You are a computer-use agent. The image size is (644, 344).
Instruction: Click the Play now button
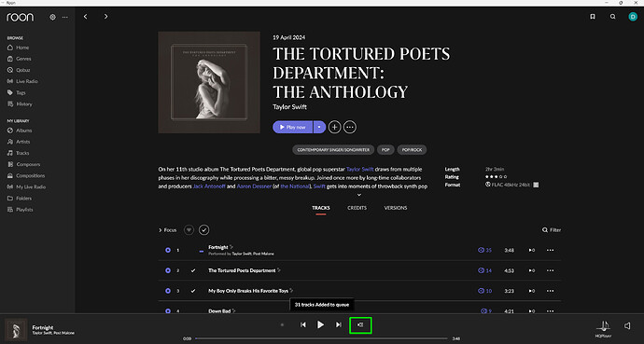pyautogui.click(x=293, y=127)
